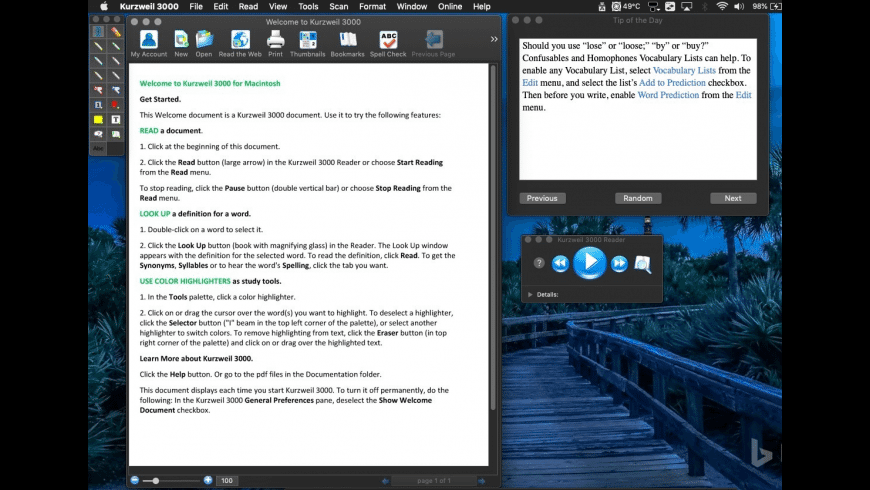Open the Scan menu
This screenshot has height=490, width=870.
(338, 6)
